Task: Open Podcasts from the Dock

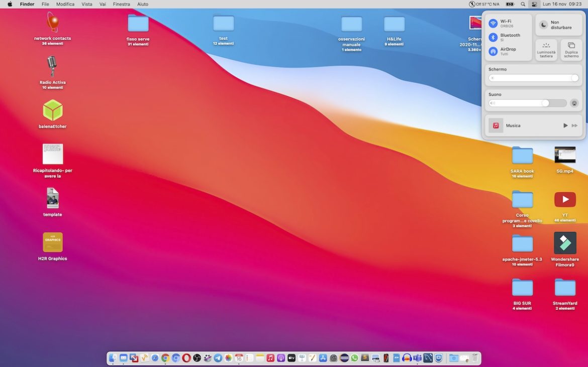Action: (281, 358)
